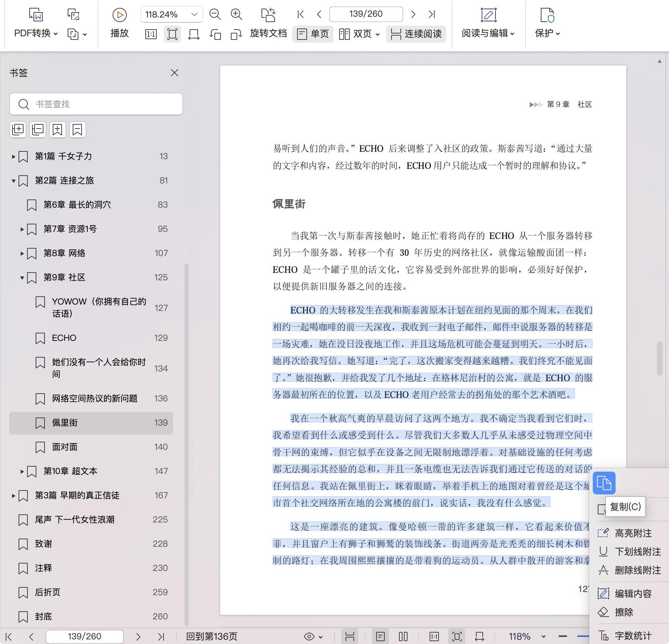The width and height of the screenshot is (669, 644).
Task: Expand the Chapter 10 超文本 bookmark
Action: 22,471
